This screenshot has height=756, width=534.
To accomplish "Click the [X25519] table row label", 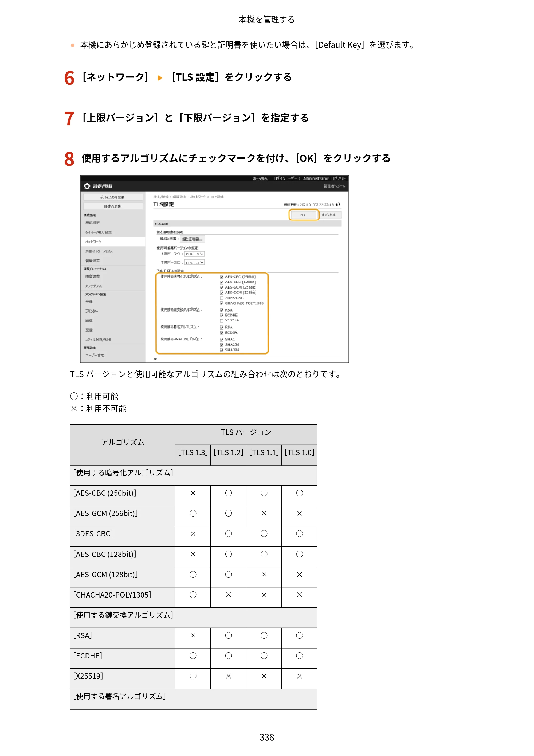I will pos(88,676).
